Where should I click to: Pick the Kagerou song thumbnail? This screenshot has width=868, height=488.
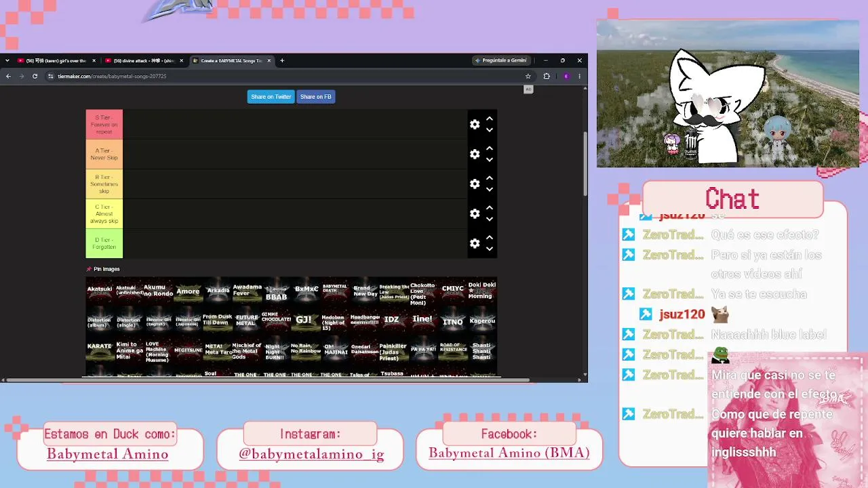point(482,321)
